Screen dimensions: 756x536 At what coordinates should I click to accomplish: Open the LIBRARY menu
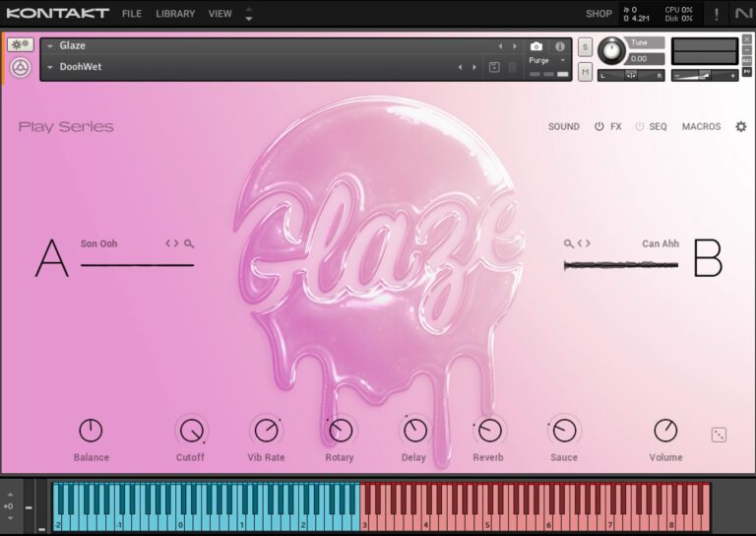tap(175, 14)
